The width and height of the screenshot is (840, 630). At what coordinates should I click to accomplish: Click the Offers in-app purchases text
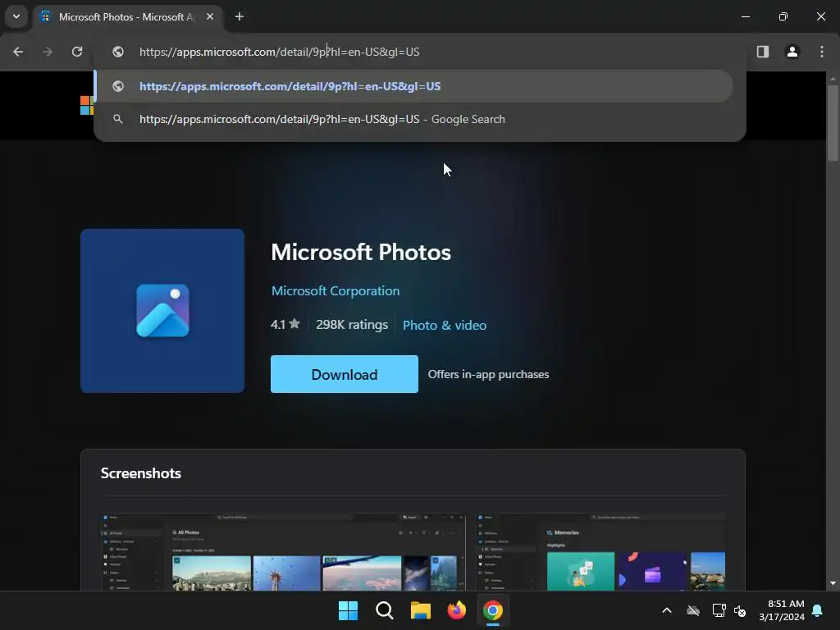tap(489, 374)
